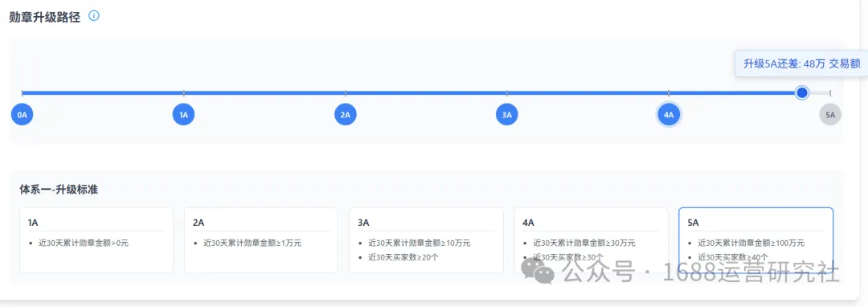Open the 4A upgrade standard card

pos(592,240)
